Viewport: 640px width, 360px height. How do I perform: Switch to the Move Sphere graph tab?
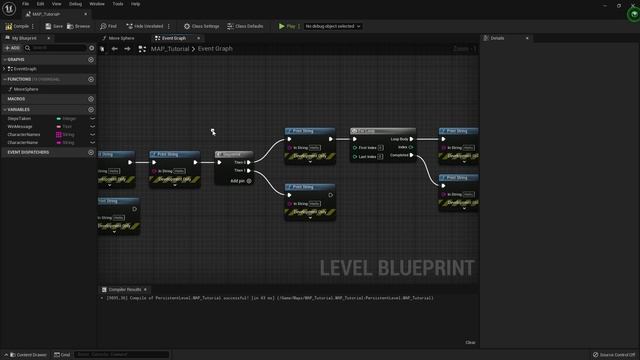pyautogui.click(x=121, y=38)
